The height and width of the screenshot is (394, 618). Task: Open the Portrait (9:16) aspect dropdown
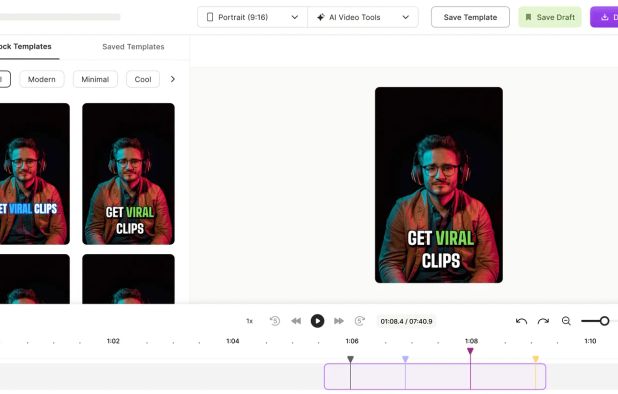click(x=252, y=17)
